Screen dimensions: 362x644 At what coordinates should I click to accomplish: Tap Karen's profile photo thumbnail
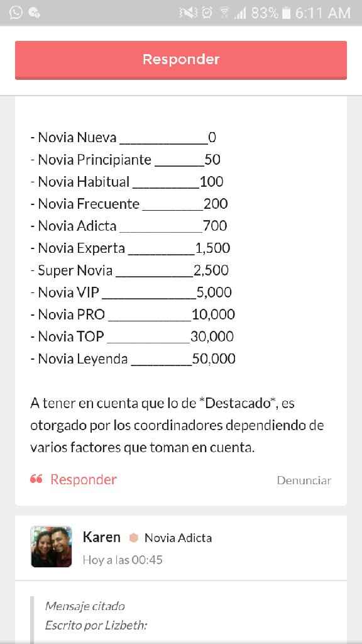51,547
